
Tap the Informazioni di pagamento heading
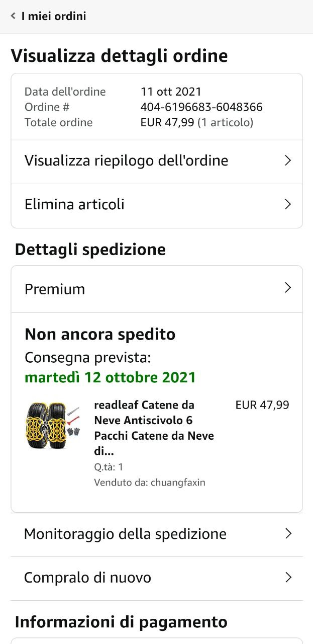pos(121,622)
